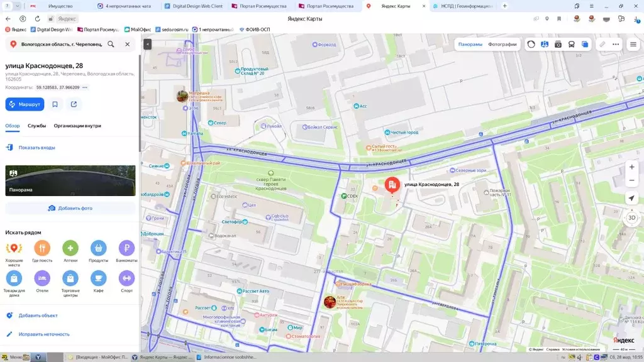Click the share icon next to bookmark
644x362 pixels.
[74, 104]
